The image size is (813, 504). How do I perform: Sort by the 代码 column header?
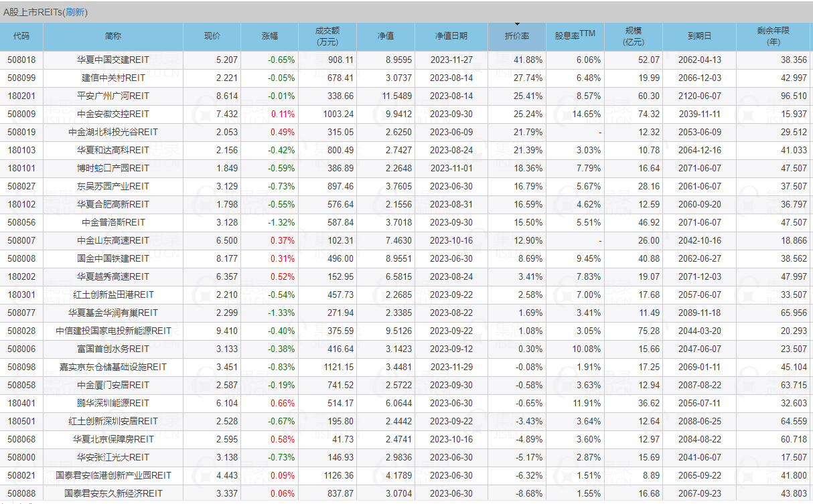(x=21, y=36)
